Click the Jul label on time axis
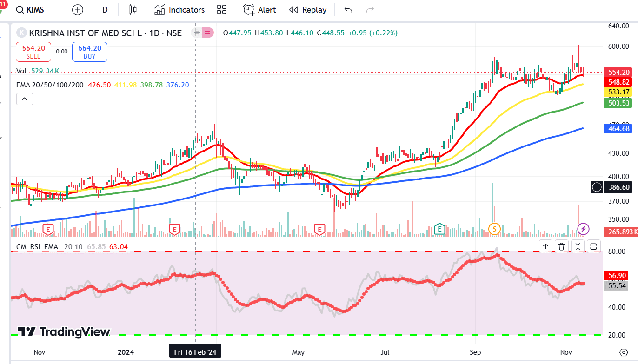638x364 pixels. pyautogui.click(x=385, y=352)
